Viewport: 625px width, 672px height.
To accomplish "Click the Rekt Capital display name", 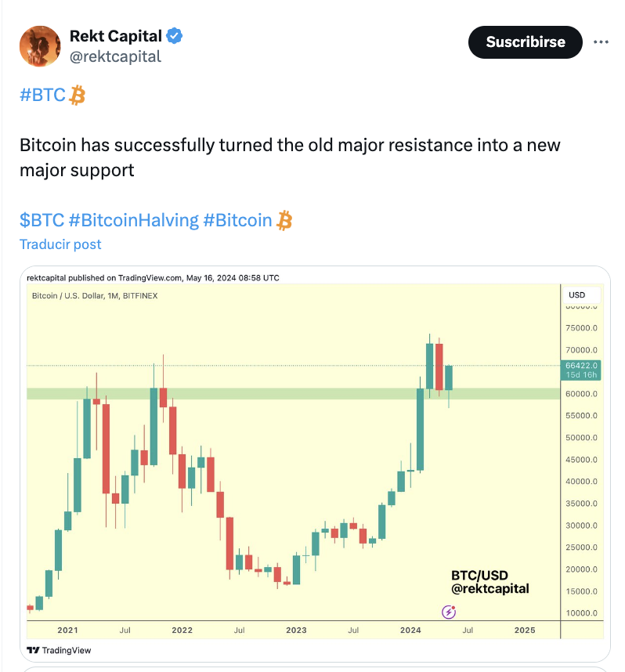I will pyautogui.click(x=116, y=36).
